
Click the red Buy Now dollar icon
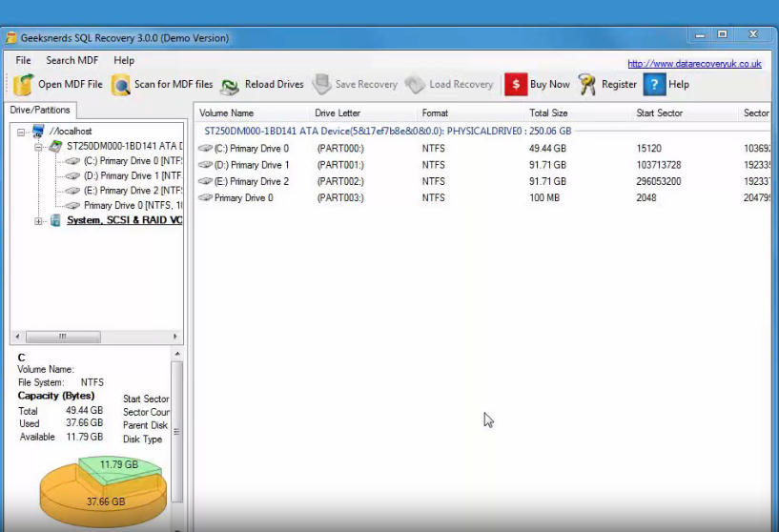(515, 85)
